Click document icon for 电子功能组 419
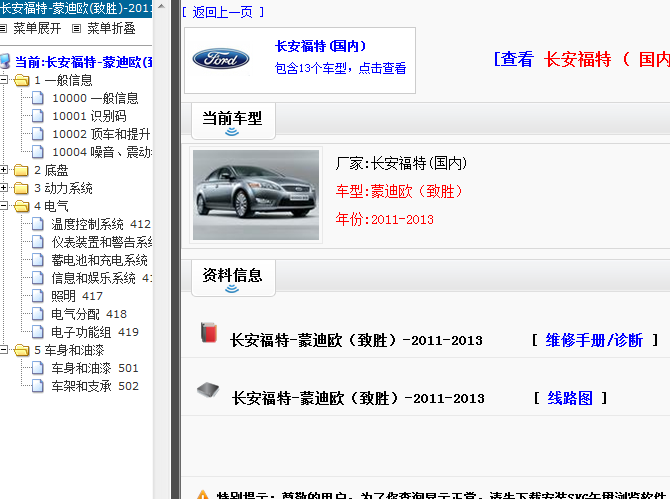Screen dimensions: 670x499 coord(38,332)
